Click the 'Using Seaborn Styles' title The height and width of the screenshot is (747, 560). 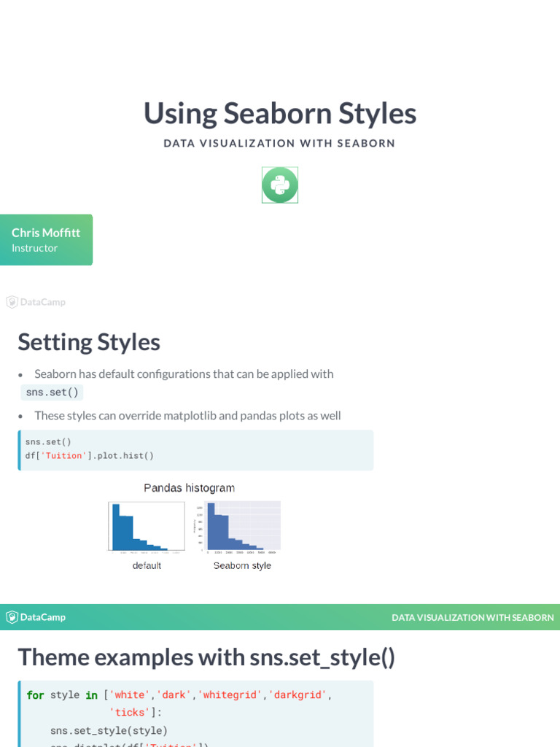point(280,114)
